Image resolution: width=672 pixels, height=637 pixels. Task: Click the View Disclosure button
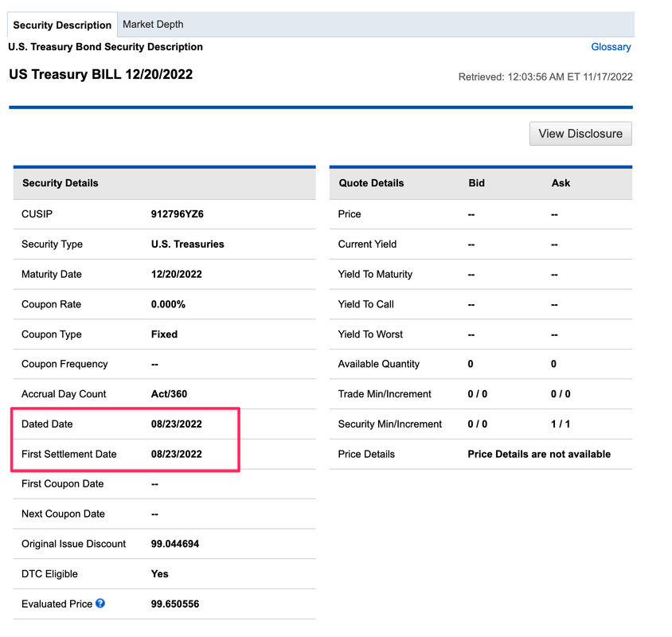(x=580, y=134)
